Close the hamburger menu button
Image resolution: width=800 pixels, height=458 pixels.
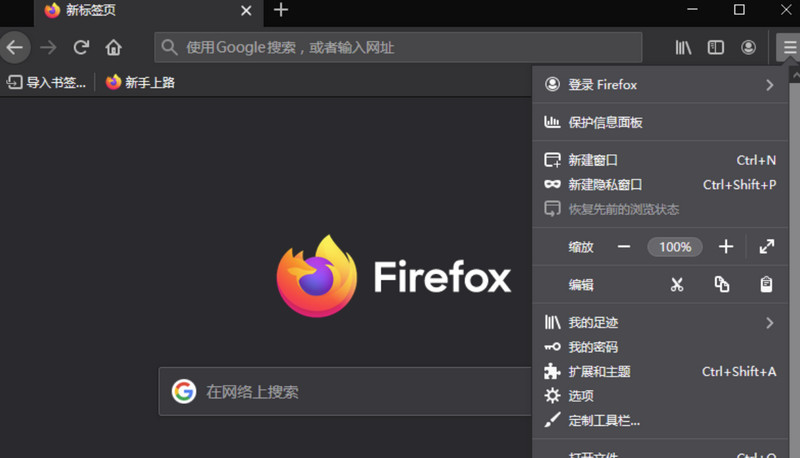(789, 47)
